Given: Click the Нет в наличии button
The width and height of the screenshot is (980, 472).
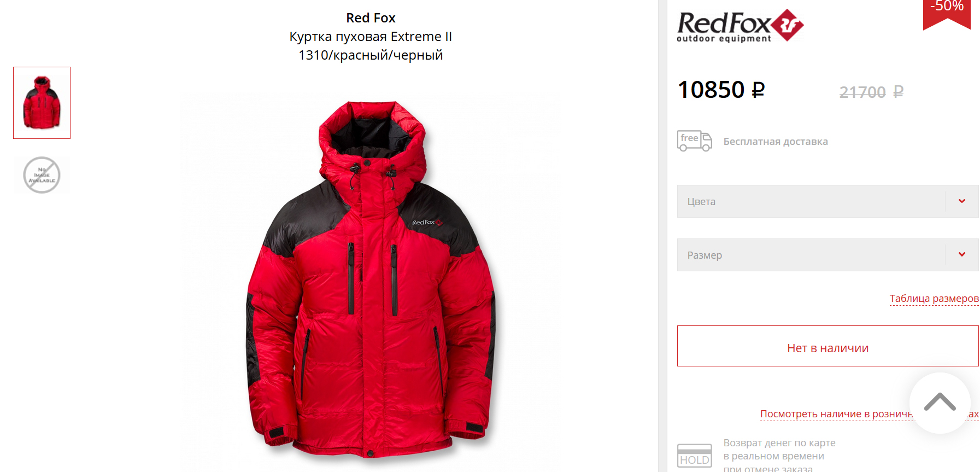Looking at the screenshot, I should point(828,346).
